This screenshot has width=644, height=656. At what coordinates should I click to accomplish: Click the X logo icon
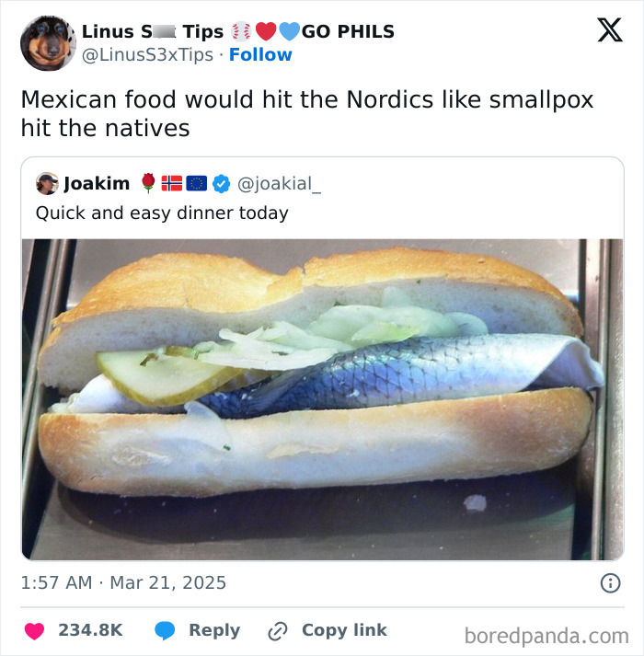(610, 29)
